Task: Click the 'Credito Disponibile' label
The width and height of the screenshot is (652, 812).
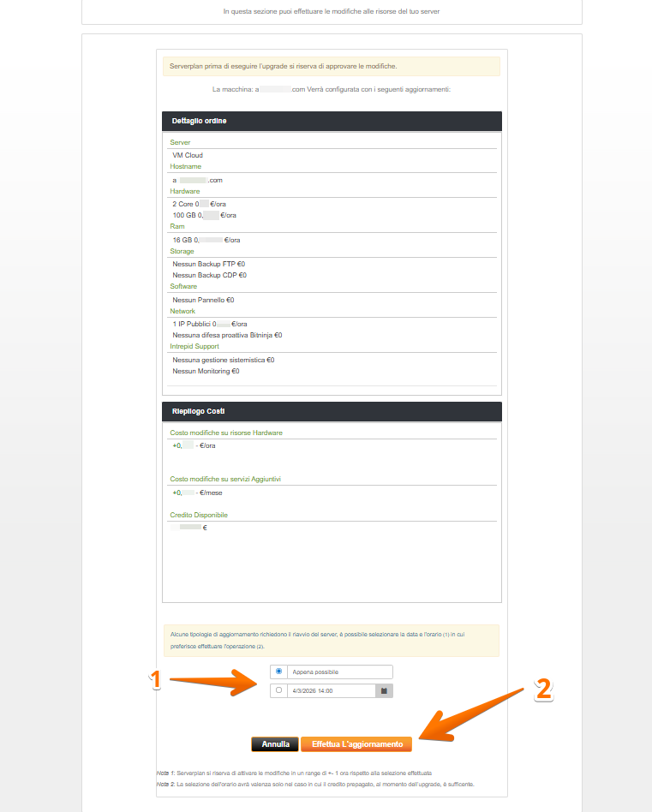Action: tap(199, 515)
